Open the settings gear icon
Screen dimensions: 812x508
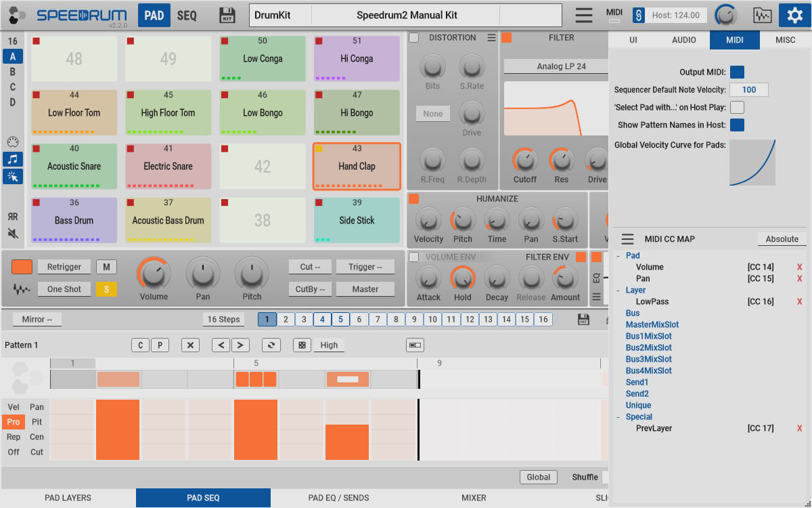click(x=791, y=15)
